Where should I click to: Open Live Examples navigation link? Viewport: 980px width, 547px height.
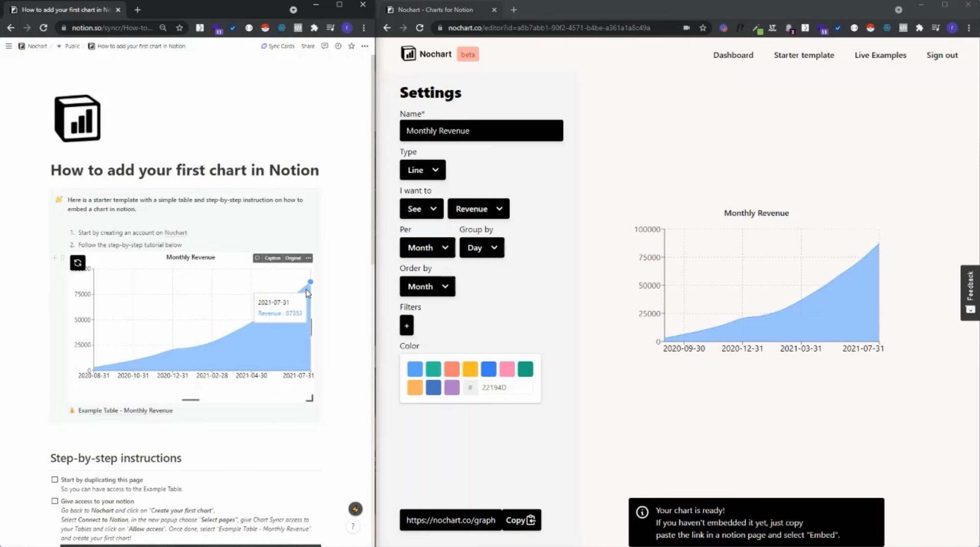(x=880, y=55)
